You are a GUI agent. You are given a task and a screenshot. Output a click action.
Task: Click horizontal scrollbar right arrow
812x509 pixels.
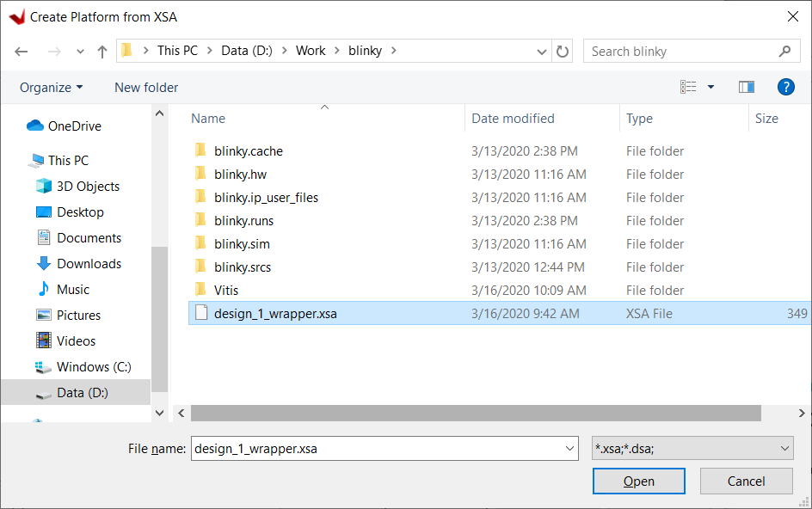click(801, 414)
